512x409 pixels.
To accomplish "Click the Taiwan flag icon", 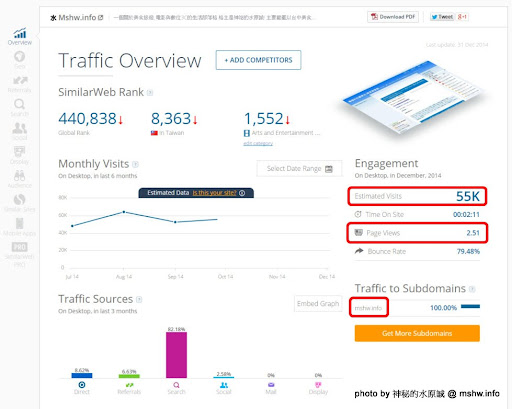I will click(154, 133).
